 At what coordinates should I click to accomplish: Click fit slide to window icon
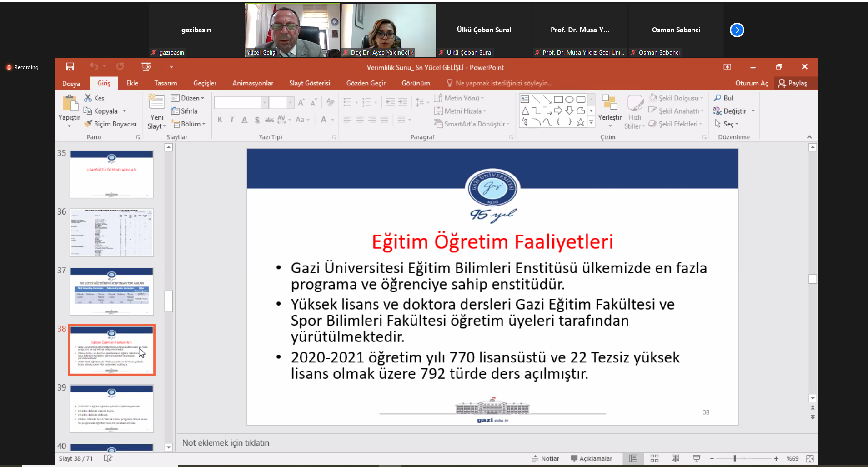pyautogui.click(x=810, y=458)
